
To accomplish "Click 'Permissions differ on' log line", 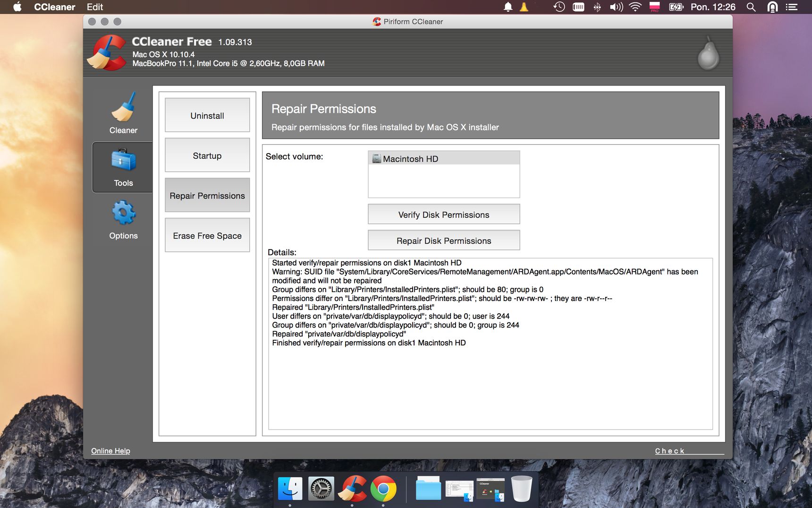I will 442,298.
